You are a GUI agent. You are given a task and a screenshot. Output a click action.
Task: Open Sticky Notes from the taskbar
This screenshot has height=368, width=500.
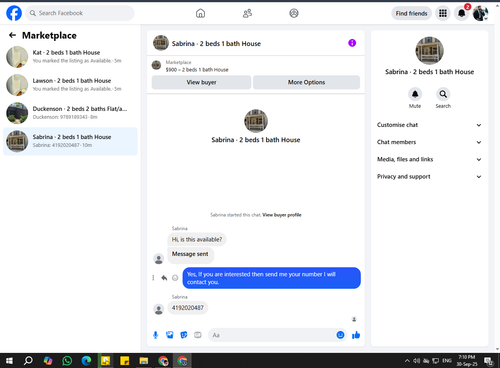[125, 361]
